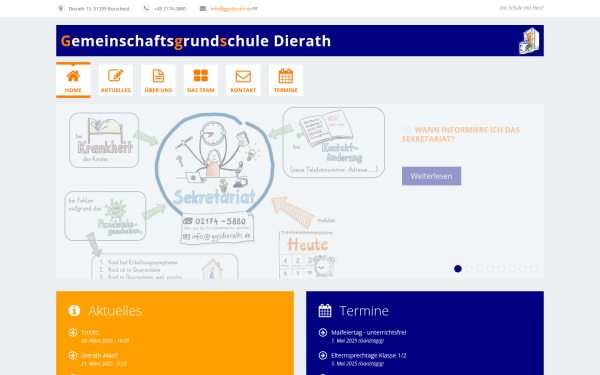Open 'Wann informiere ich das Sekretariat?' slide heading
Image resolution: width=600 pixels, height=375 pixels.
(461, 134)
